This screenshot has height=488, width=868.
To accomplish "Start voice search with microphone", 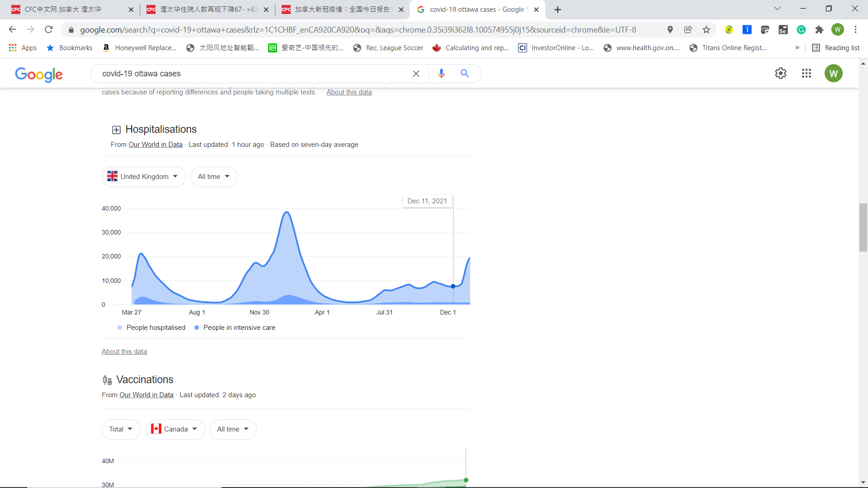I will 441,73.
